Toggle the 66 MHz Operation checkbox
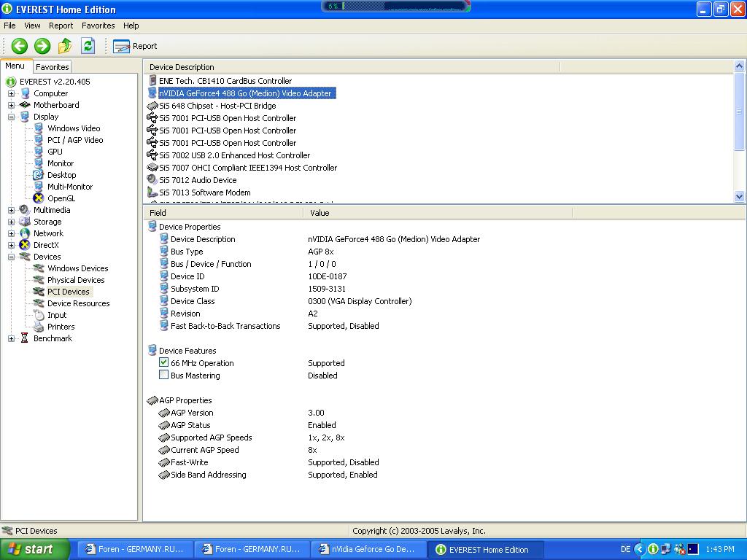 pyautogui.click(x=163, y=362)
